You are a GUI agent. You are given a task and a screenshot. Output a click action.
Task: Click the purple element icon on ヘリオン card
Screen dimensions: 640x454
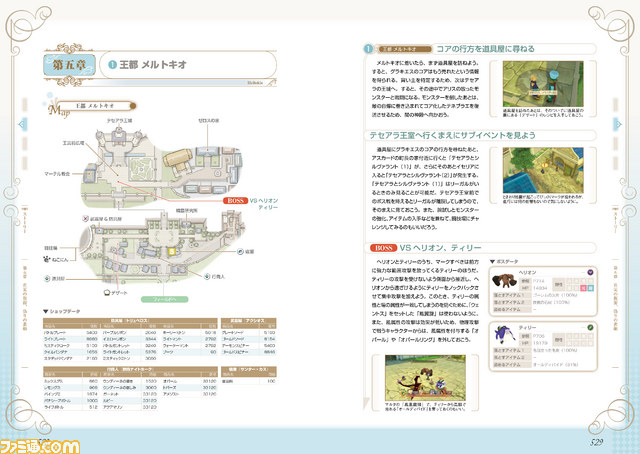590,272
